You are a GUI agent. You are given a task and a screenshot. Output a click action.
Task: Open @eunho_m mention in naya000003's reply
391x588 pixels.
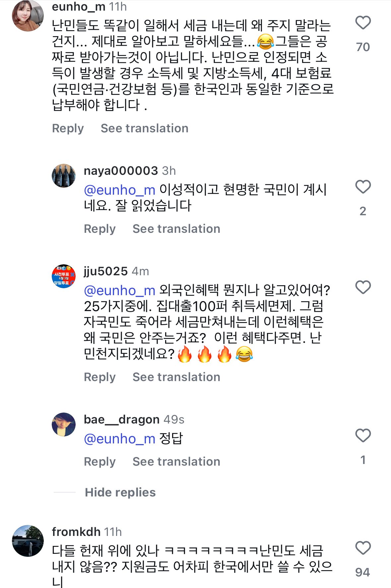click(120, 190)
